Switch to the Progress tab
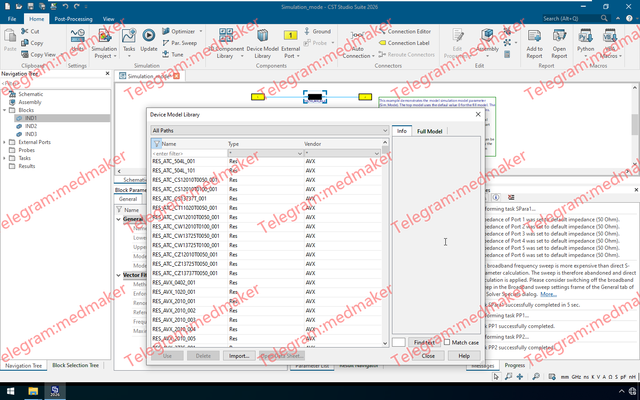 [515, 365]
